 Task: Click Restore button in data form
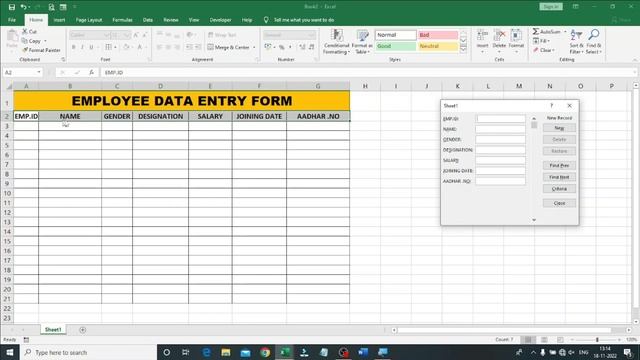[x=559, y=151]
